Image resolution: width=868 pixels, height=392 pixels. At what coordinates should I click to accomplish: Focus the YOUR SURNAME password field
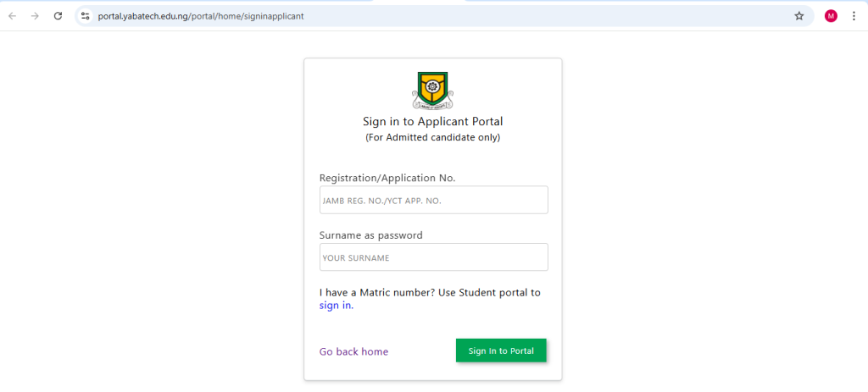click(433, 257)
